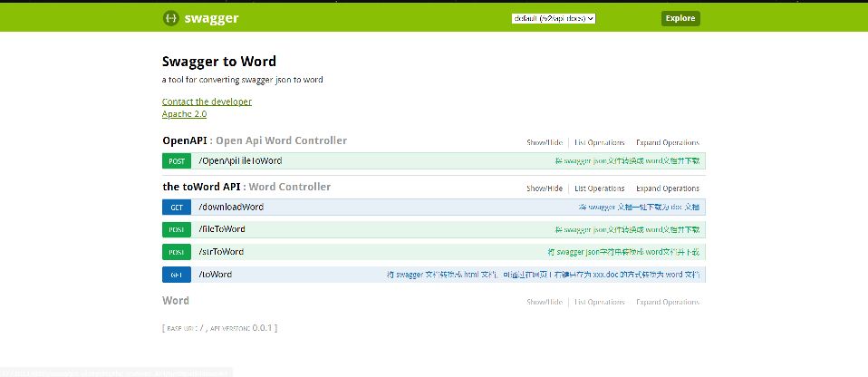Click List Operations for the toWord API section

600,188
